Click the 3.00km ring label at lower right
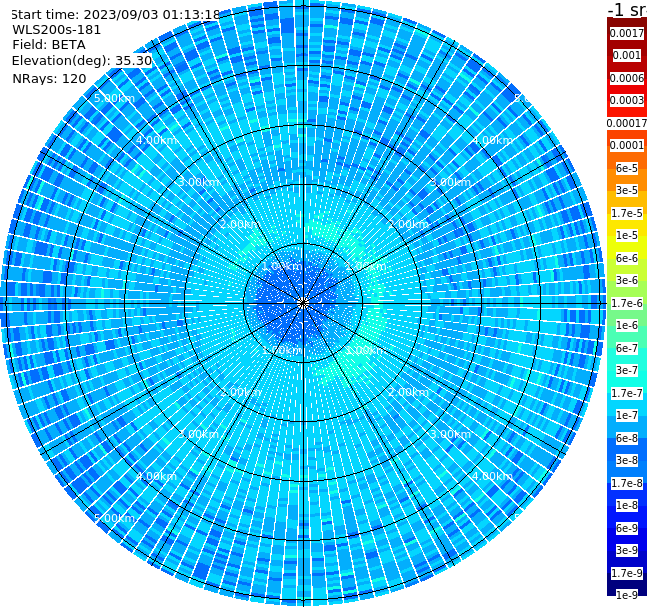 click(x=451, y=434)
